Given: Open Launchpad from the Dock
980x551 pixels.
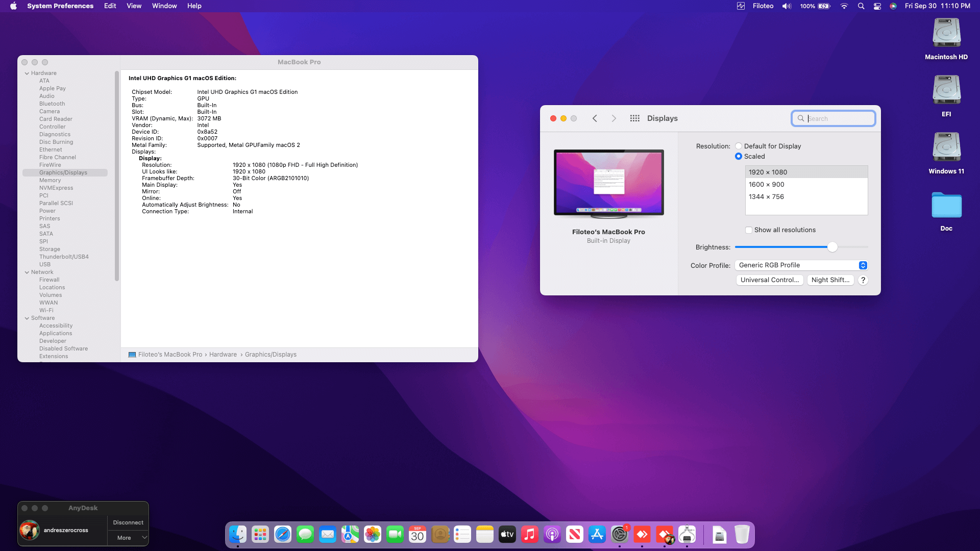Looking at the screenshot, I should (x=260, y=534).
